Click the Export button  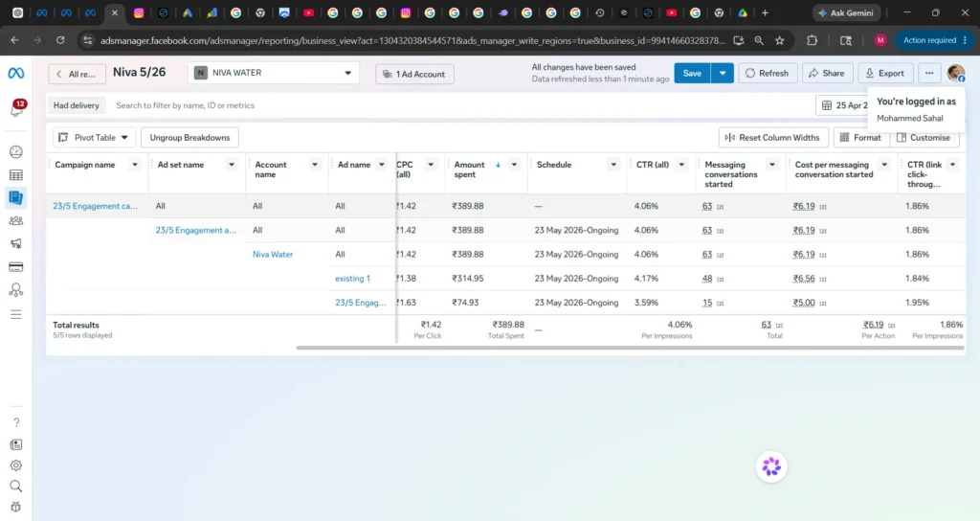coord(885,73)
